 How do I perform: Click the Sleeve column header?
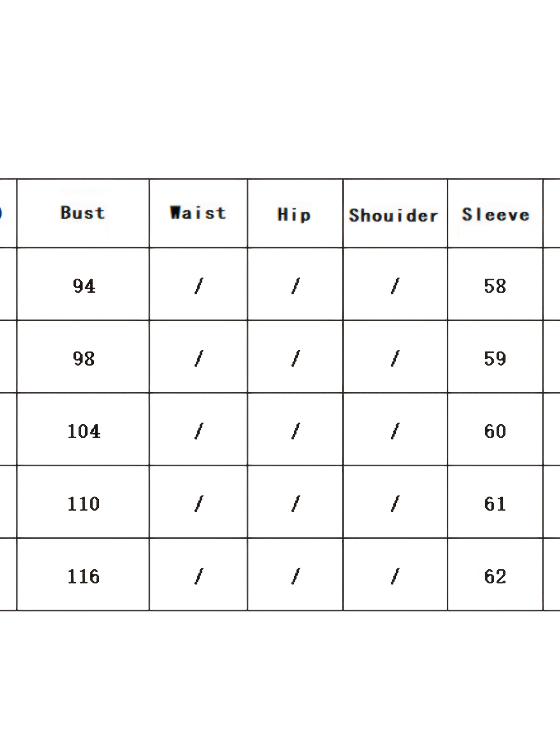point(496,215)
